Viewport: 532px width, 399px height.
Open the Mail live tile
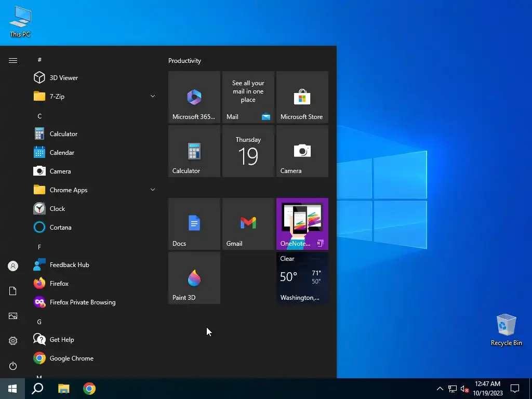pos(248,97)
